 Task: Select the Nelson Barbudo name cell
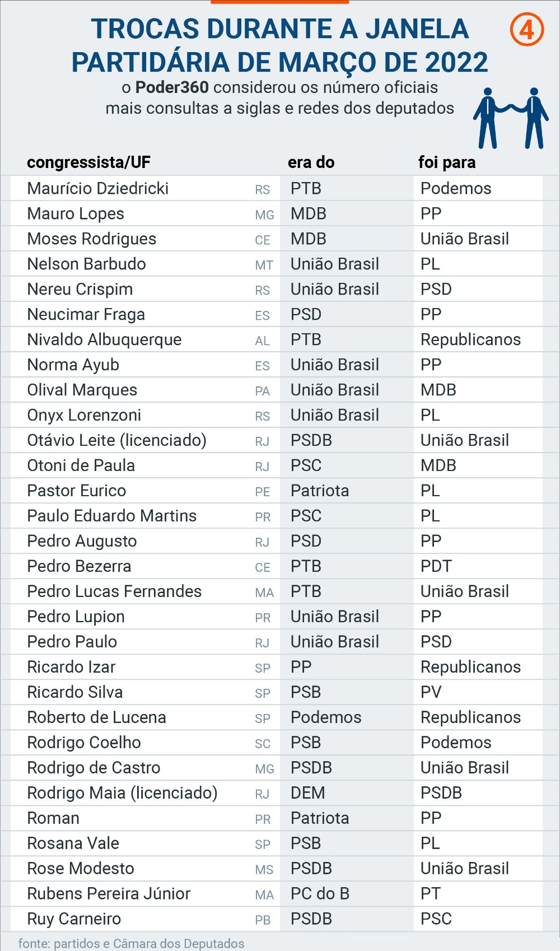point(87,264)
